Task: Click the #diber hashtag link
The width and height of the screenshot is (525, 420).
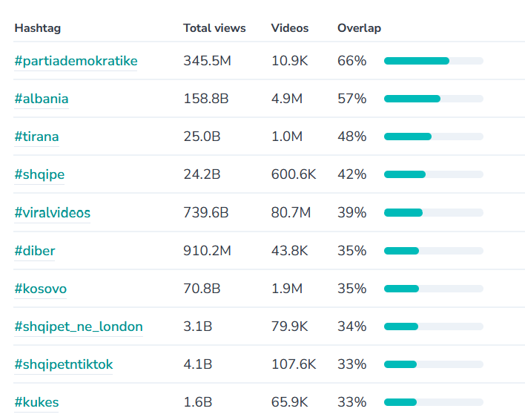Action: pyautogui.click(x=34, y=251)
